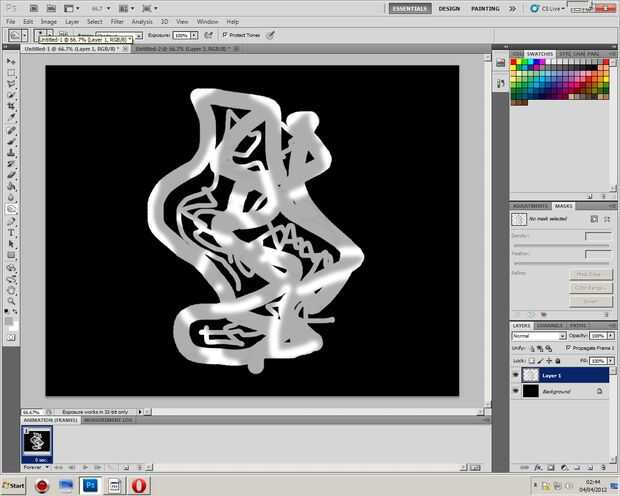Open the Forever looping options dropdown
Viewport: 620px width, 496px height.
point(36,468)
